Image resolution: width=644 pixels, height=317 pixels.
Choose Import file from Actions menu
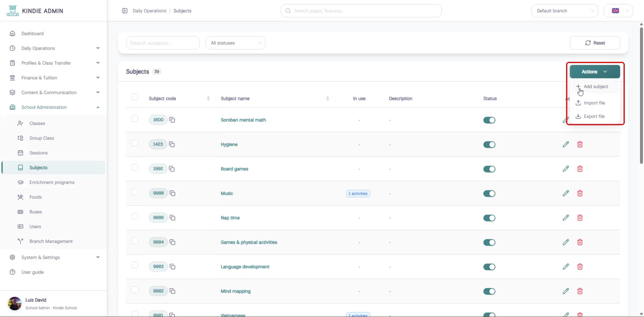click(595, 103)
